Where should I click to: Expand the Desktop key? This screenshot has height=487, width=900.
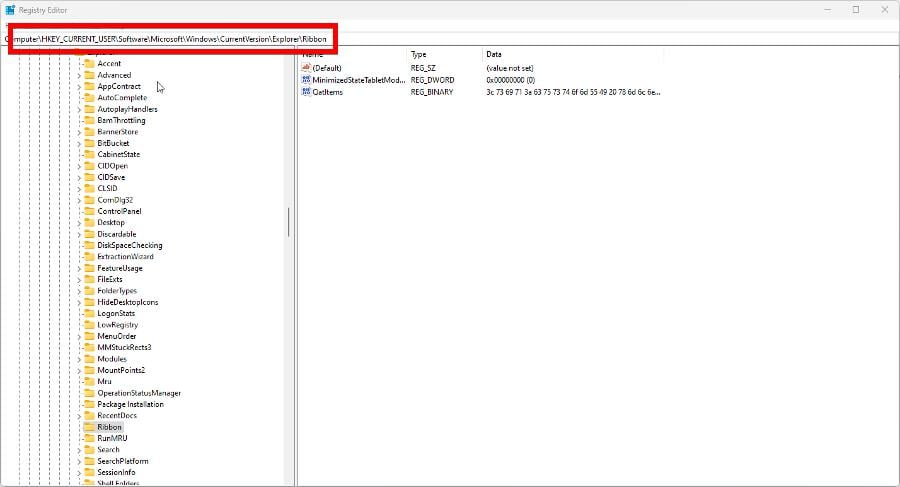click(x=79, y=223)
